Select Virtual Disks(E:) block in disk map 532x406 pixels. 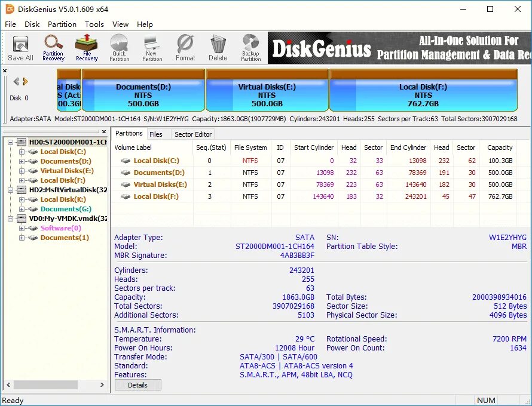(267, 90)
